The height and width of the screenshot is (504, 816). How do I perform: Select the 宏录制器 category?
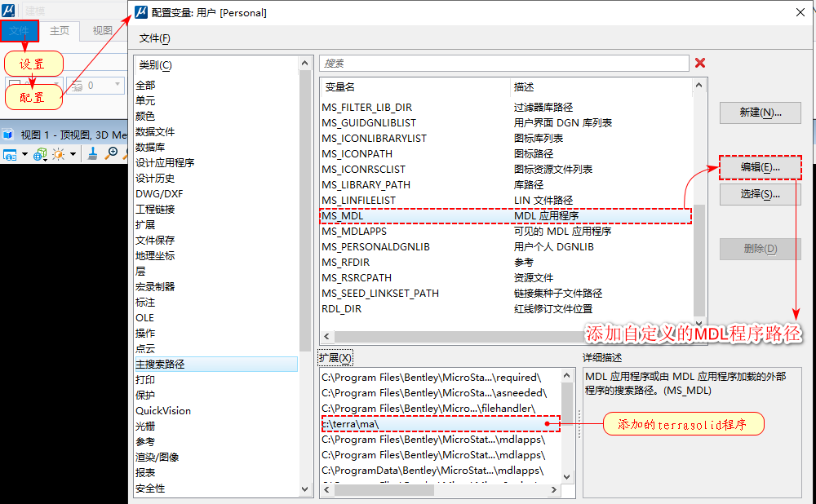click(x=155, y=286)
